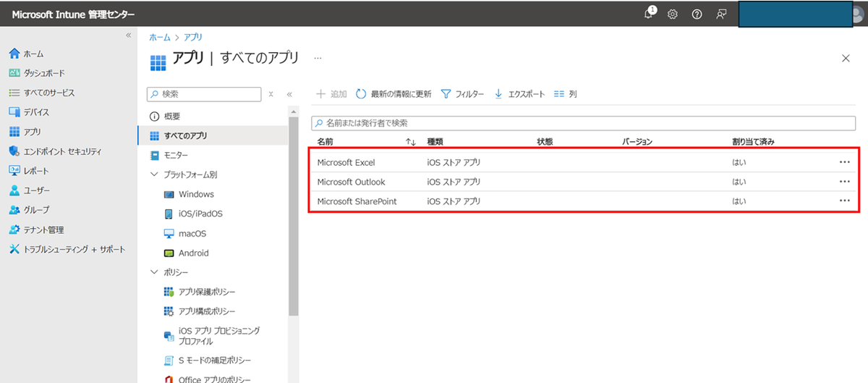This screenshot has height=383, width=868.
Task: Click the バージョン column header
Action: 638,142
